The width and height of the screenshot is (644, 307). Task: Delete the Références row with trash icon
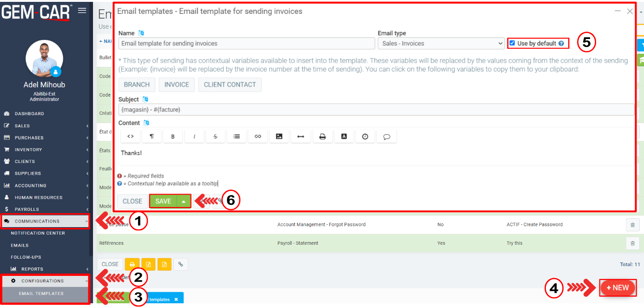coord(632,243)
